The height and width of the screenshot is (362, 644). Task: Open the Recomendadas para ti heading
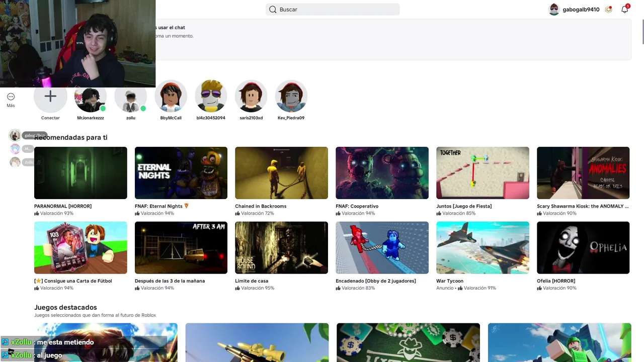coord(71,137)
